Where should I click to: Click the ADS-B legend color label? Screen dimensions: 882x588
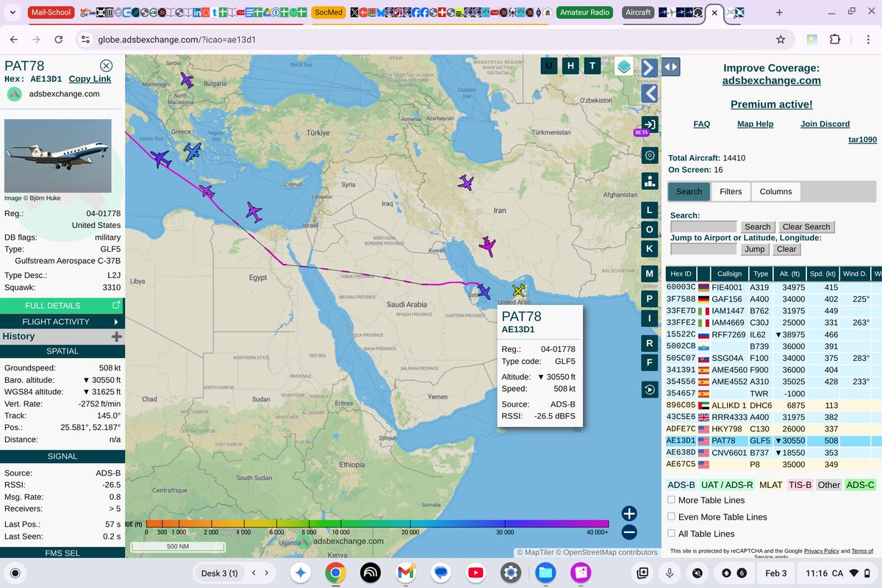(x=681, y=485)
